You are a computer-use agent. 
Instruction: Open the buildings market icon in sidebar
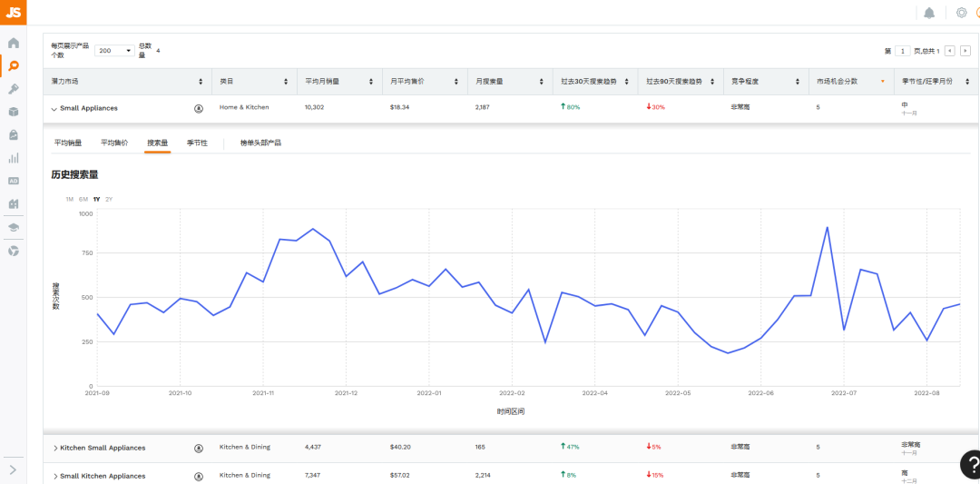click(13, 203)
